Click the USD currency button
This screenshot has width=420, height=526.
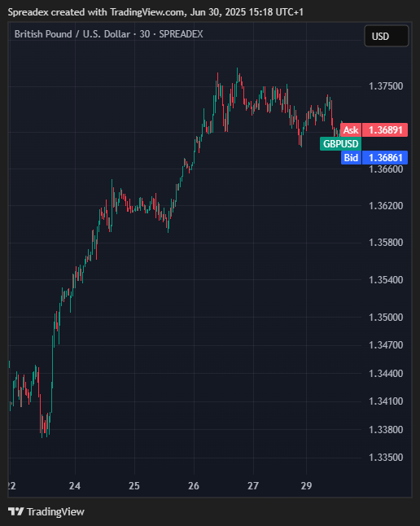click(387, 36)
